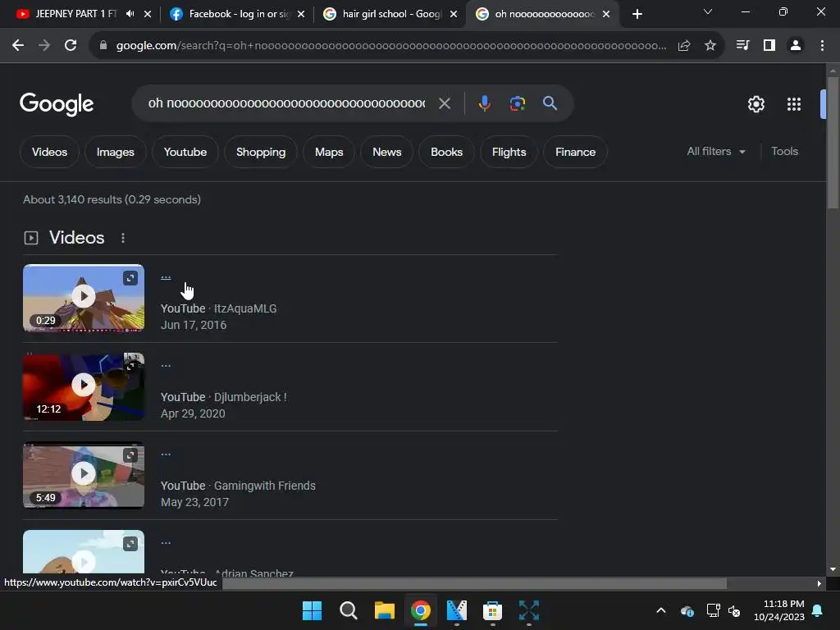Click the horizontal scrollbar thumb
Image resolution: width=840 pixels, height=630 pixels.
click(474, 583)
